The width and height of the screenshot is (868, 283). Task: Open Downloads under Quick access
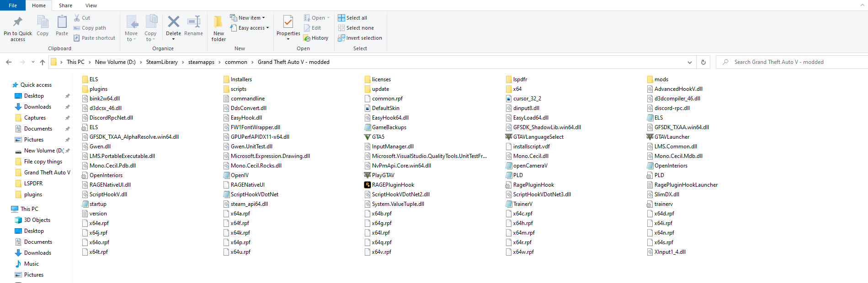[x=37, y=107]
